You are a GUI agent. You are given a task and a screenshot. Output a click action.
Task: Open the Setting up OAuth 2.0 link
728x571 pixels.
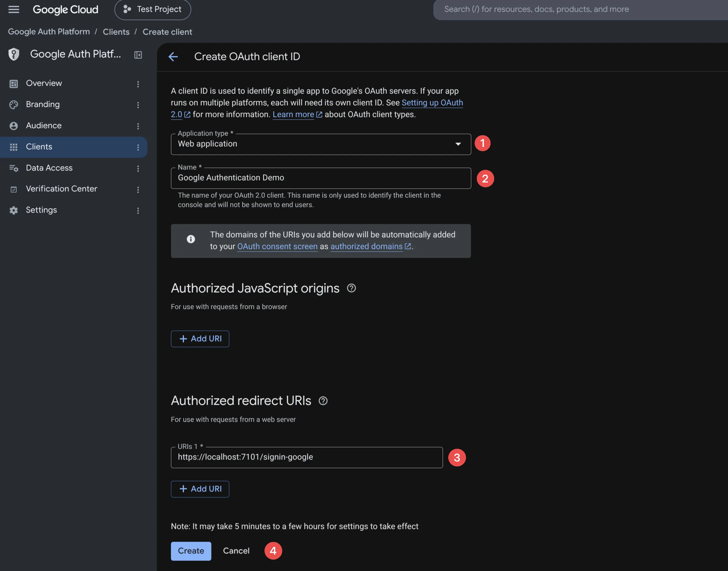(432, 103)
